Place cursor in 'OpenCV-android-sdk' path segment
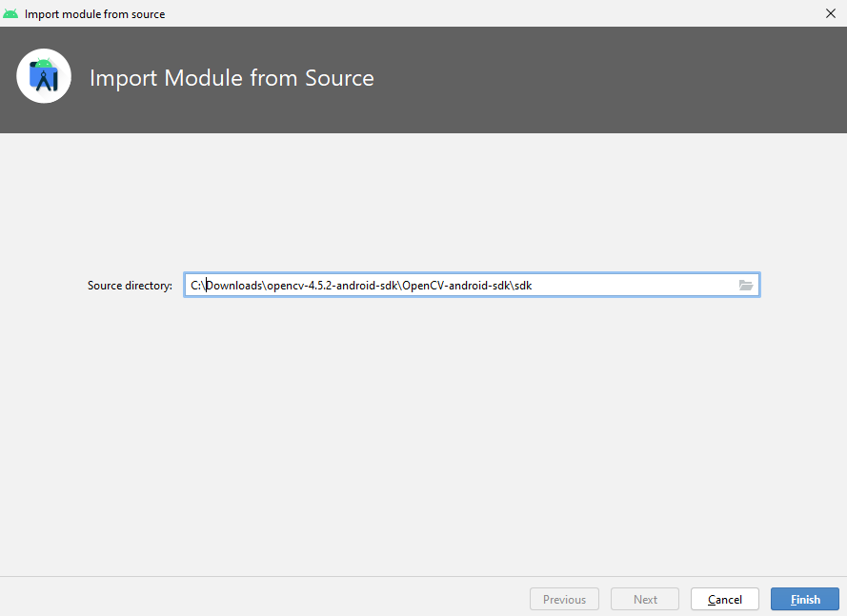This screenshot has height=616, width=847. pyautogui.click(x=456, y=285)
